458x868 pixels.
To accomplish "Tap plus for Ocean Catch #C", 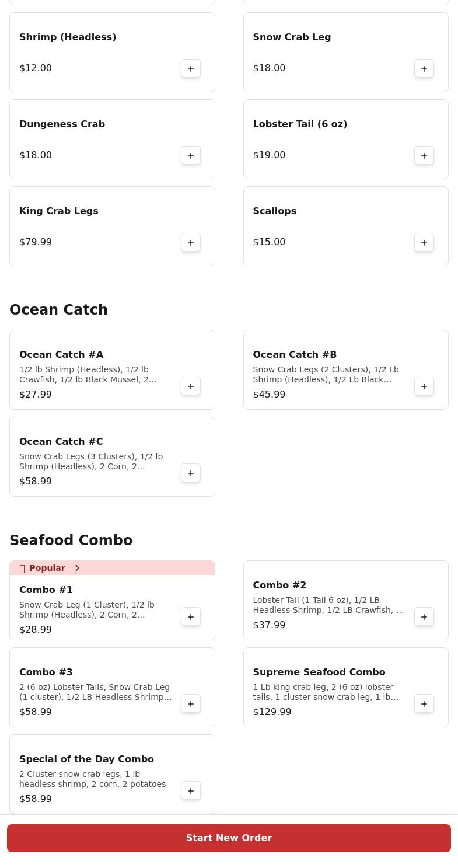I will point(191,473).
